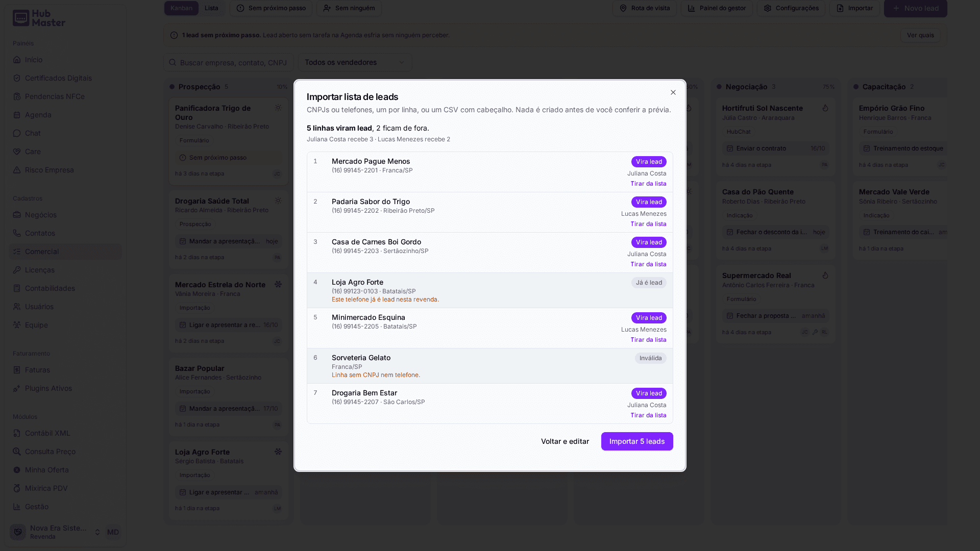Open Contabilidades

point(65,288)
